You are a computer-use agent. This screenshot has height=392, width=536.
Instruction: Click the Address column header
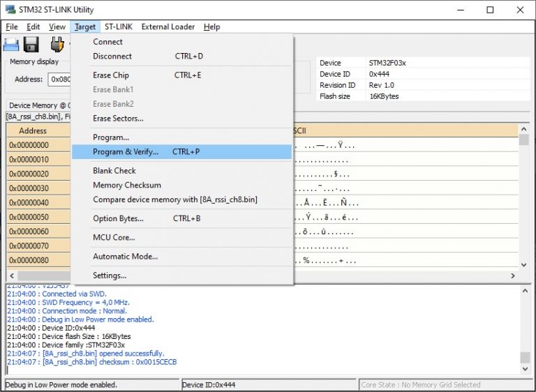coord(38,130)
